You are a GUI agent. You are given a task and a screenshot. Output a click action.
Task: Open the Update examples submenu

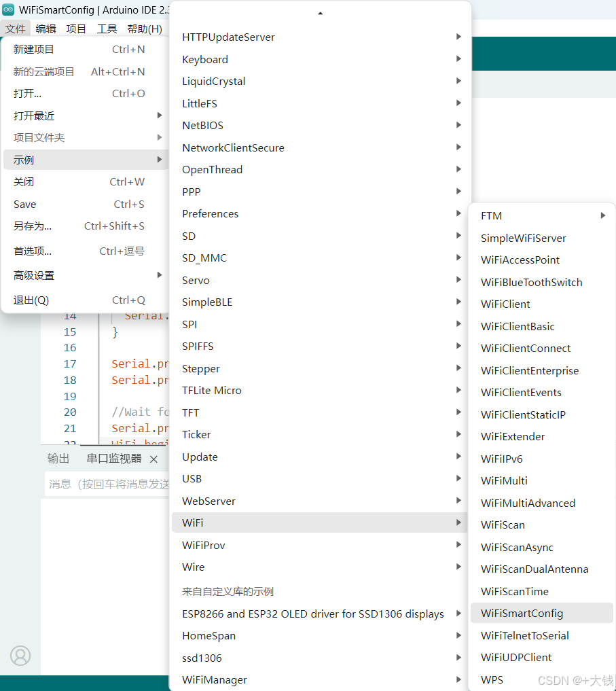(x=321, y=457)
